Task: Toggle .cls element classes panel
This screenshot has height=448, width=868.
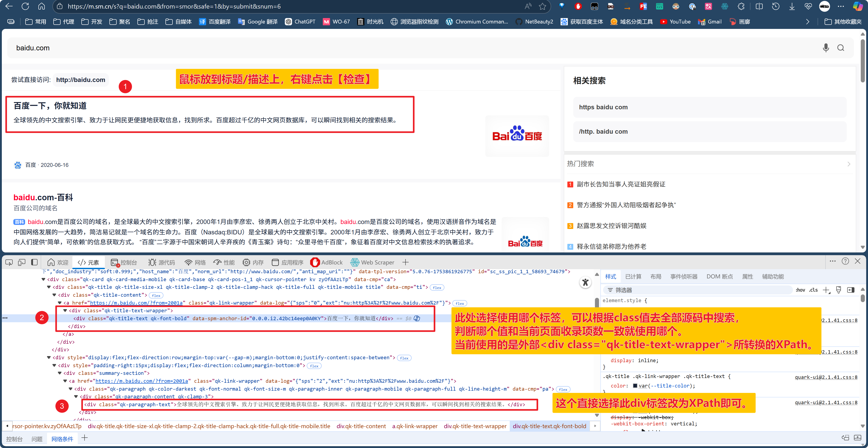Action: point(814,290)
